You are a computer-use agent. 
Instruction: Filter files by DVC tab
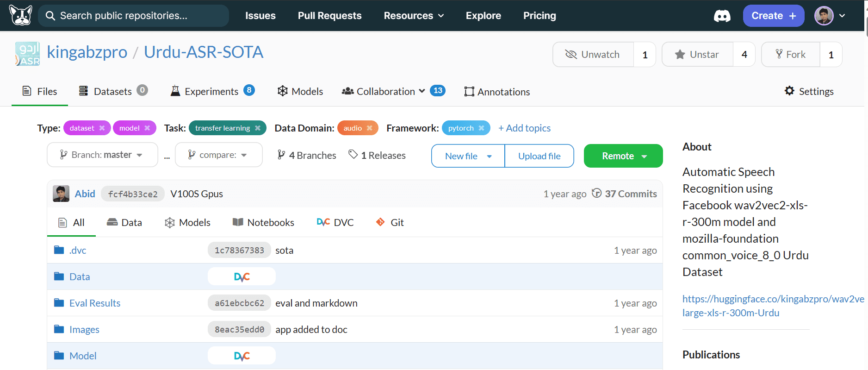[335, 222]
